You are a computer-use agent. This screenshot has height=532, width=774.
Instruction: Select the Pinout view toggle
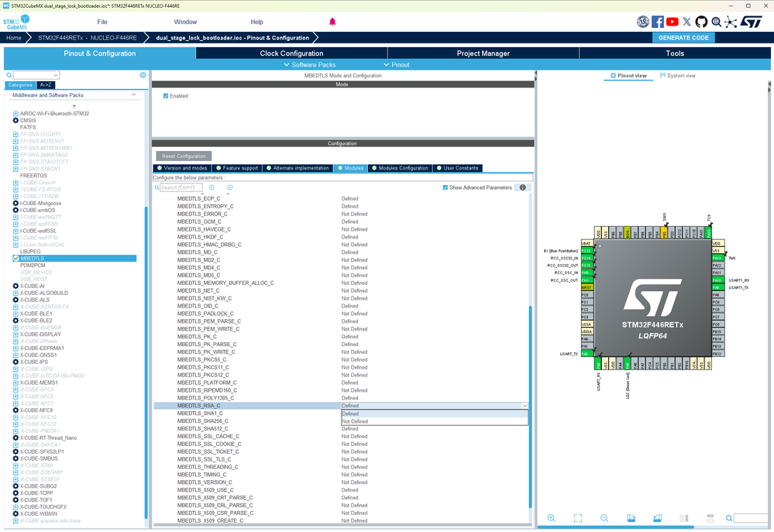tap(628, 76)
